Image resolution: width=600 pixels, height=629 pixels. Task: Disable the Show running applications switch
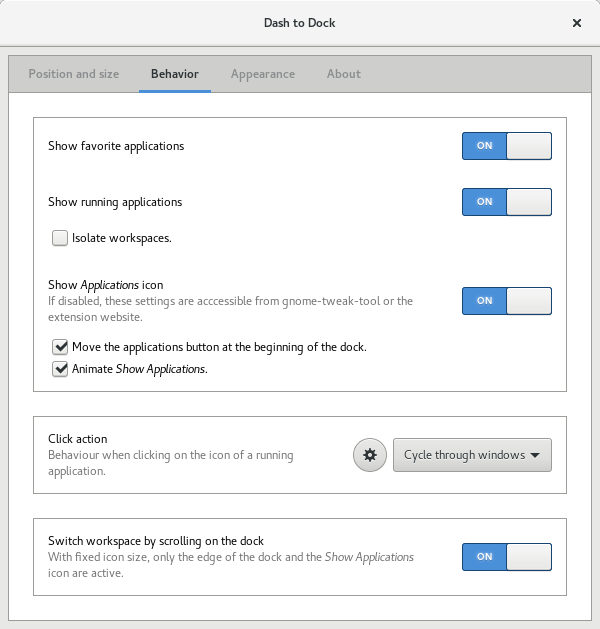506,202
